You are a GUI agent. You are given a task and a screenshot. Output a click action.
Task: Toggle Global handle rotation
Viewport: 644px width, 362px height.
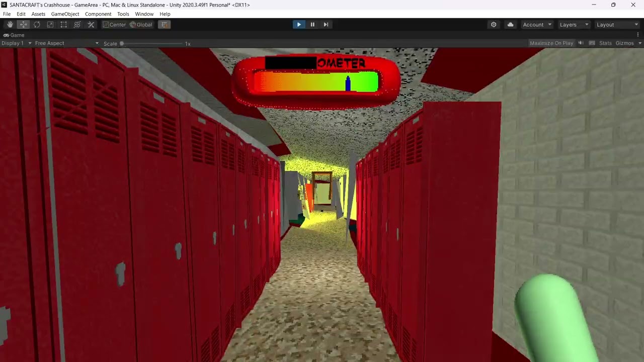(141, 25)
